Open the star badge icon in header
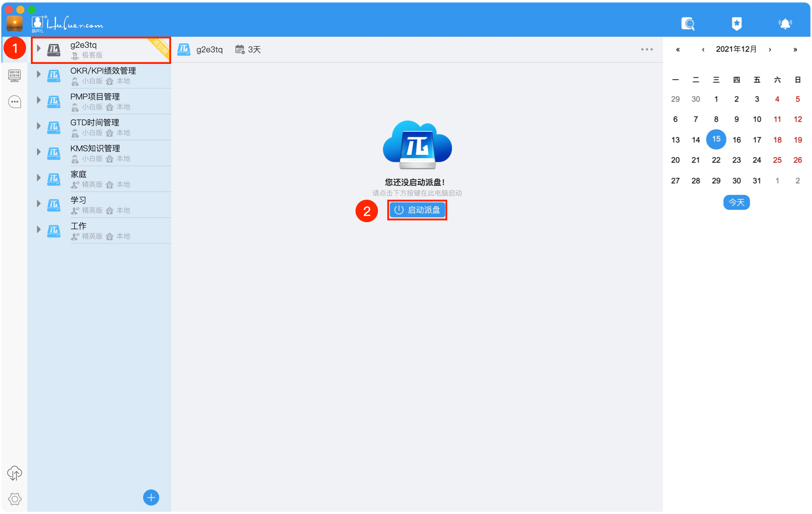The image size is (812, 514). tap(737, 24)
